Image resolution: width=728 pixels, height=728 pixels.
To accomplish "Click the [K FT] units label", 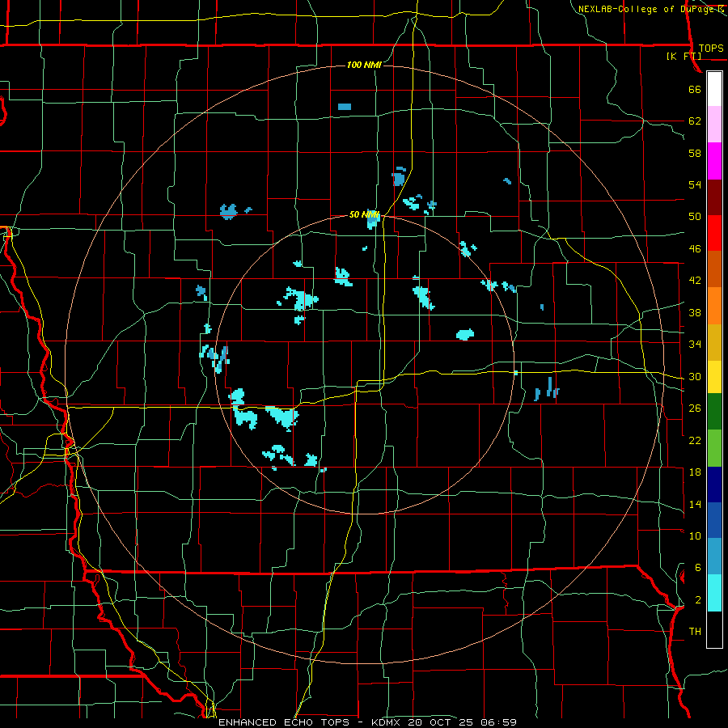I will pyautogui.click(x=684, y=57).
